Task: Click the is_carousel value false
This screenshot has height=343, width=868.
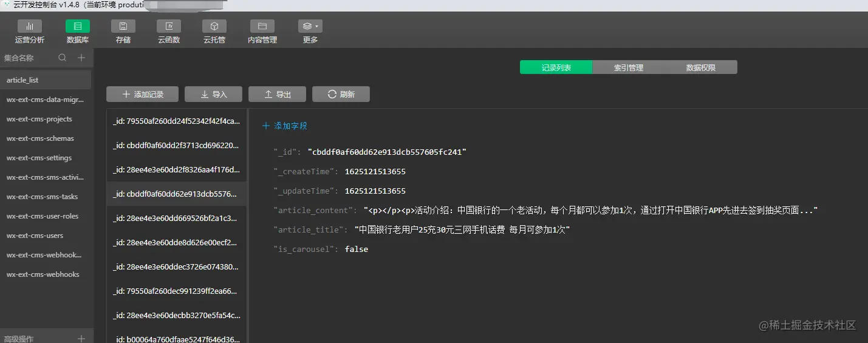Action: click(x=357, y=249)
